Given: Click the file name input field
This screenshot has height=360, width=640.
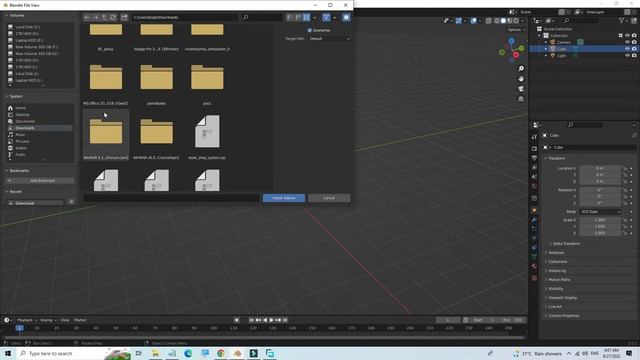Looking at the screenshot, I should pyautogui.click(x=171, y=198).
